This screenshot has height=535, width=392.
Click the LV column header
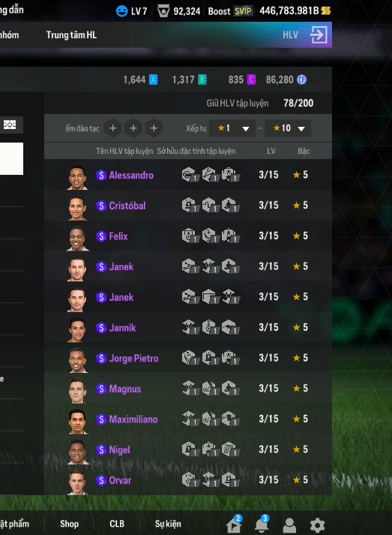(x=271, y=151)
